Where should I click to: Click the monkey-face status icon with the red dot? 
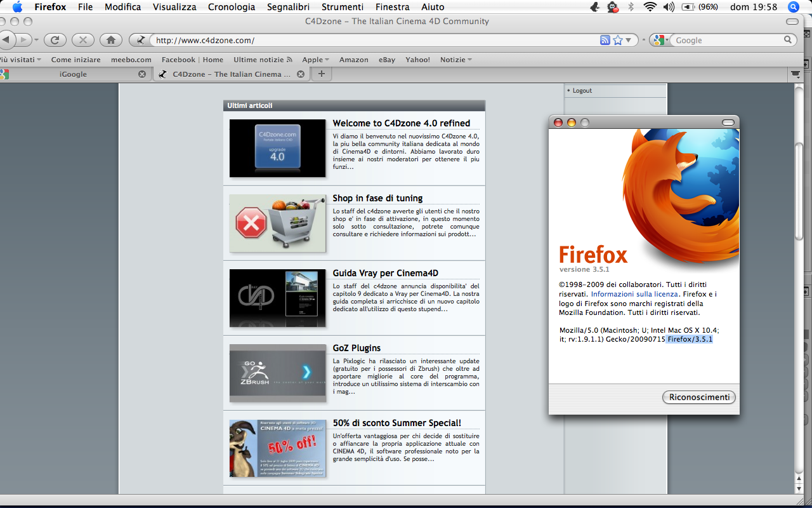click(x=612, y=7)
